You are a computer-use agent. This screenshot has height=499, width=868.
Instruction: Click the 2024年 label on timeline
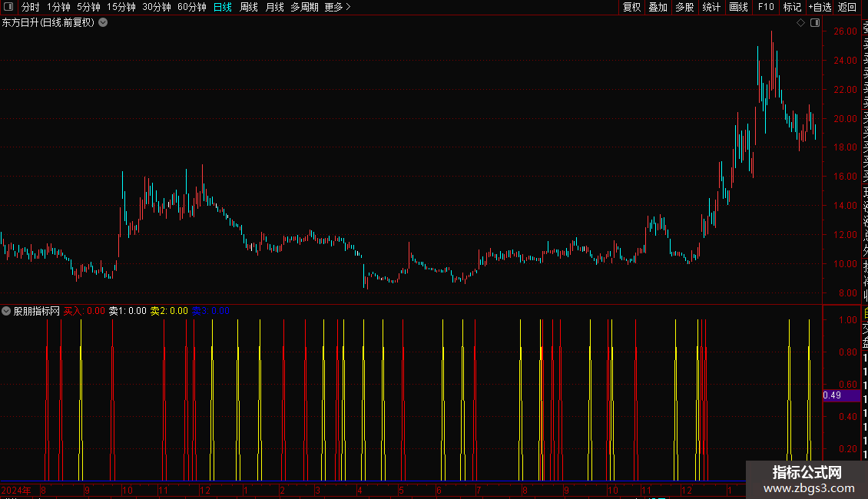(16, 490)
